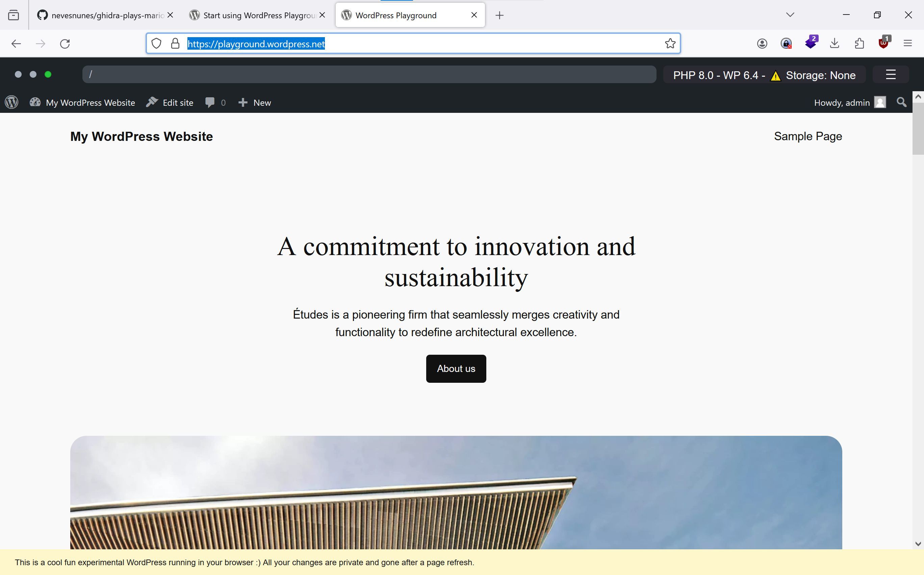This screenshot has width=924, height=575.
Task: Click the admin bar search magnifier
Action: pos(902,102)
